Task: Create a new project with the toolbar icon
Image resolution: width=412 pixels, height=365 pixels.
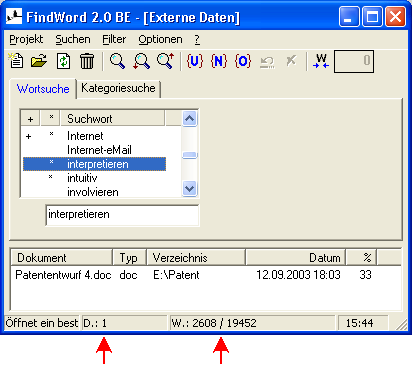Action: point(16,61)
